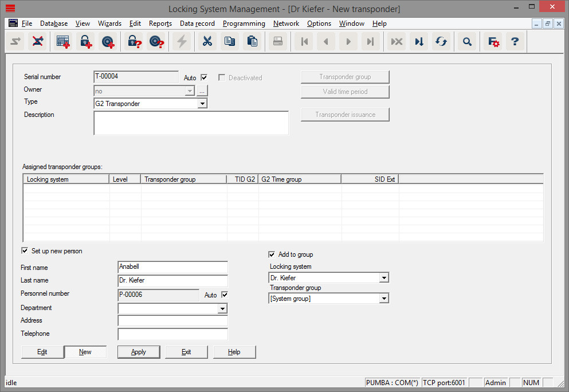The width and height of the screenshot is (569, 392).
Task: Open the Programming menu
Action: pos(244,23)
